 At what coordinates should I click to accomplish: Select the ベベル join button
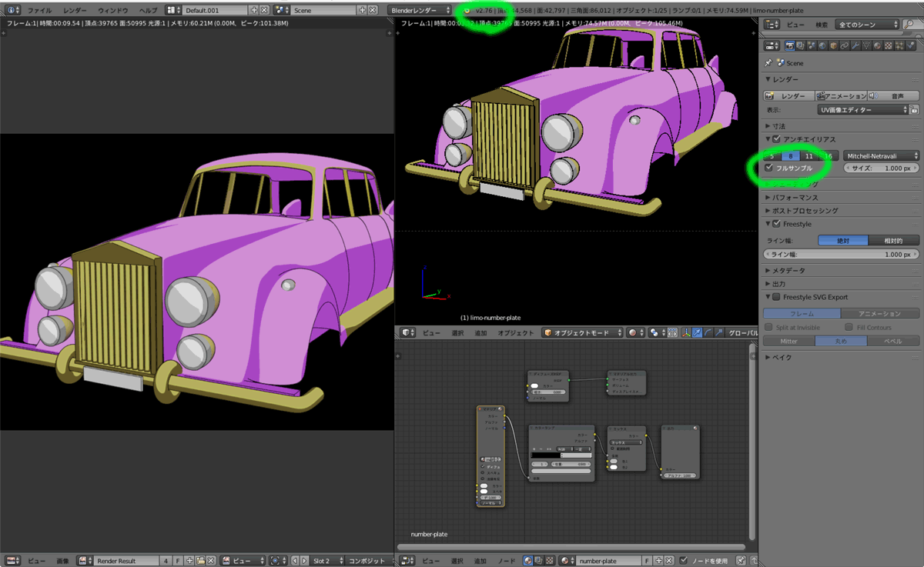[x=893, y=341]
